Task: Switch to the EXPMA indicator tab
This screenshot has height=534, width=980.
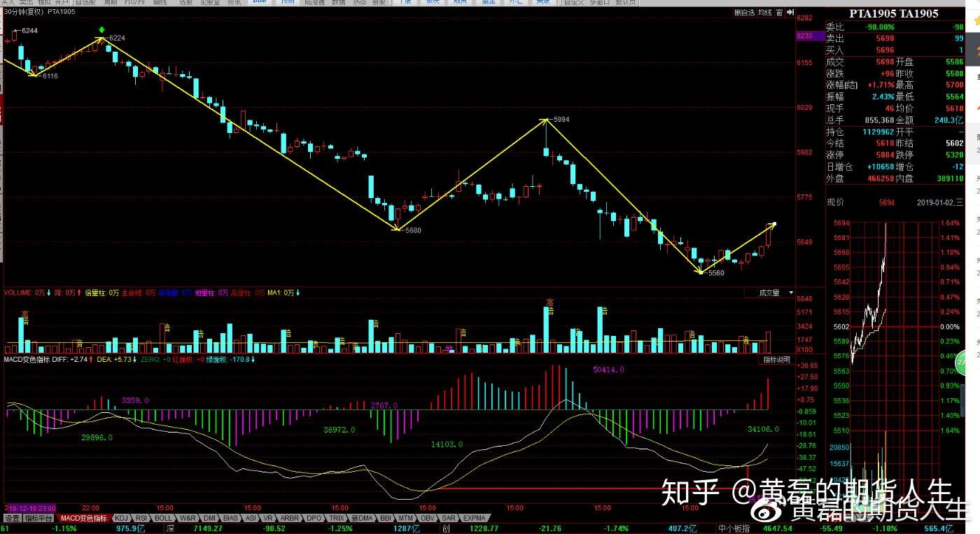Action: click(474, 519)
